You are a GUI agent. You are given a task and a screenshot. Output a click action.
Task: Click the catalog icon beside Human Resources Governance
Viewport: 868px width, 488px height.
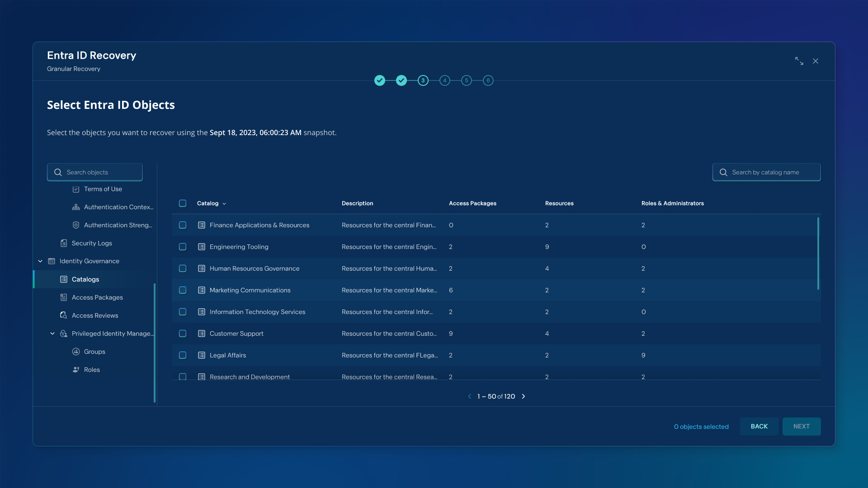pyautogui.click(x=202, y=269)
